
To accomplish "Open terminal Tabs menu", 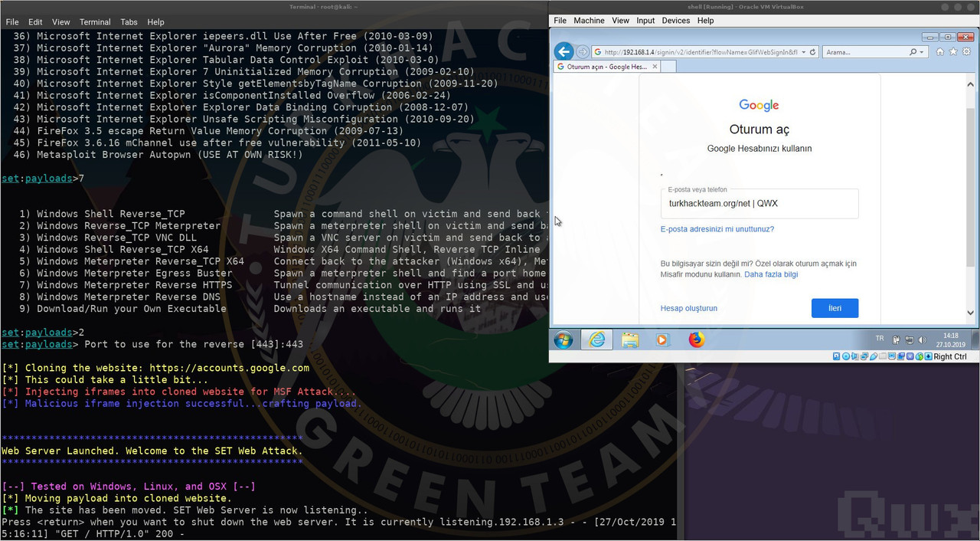I will 129,22.
